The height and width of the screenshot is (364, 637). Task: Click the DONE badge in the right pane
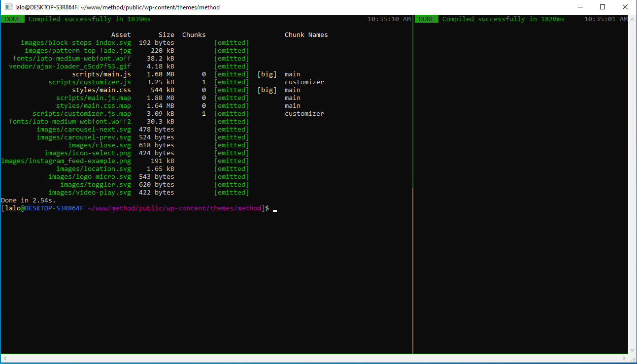[x=426, y=19]
